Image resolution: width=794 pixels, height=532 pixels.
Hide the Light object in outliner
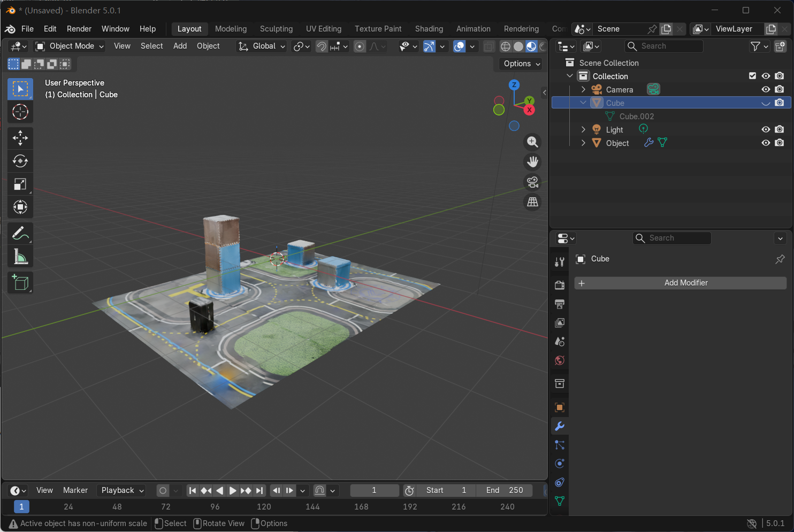(x=766, y=129)
